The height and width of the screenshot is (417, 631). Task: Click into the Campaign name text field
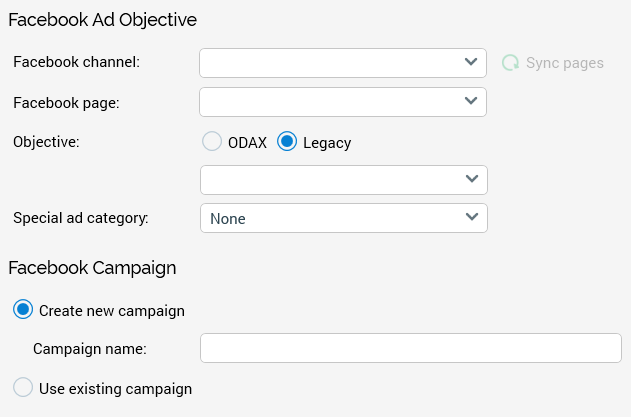[x=411, y=348]
